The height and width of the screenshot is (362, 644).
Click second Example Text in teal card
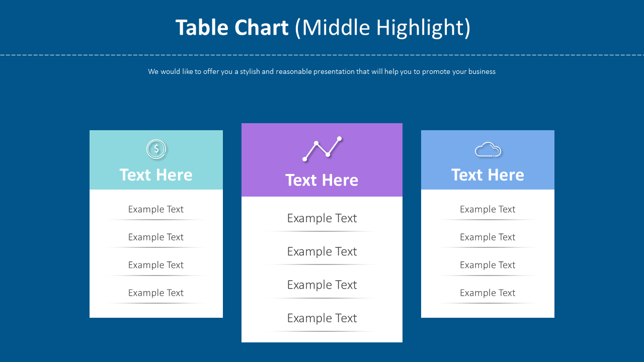point(156,237)
